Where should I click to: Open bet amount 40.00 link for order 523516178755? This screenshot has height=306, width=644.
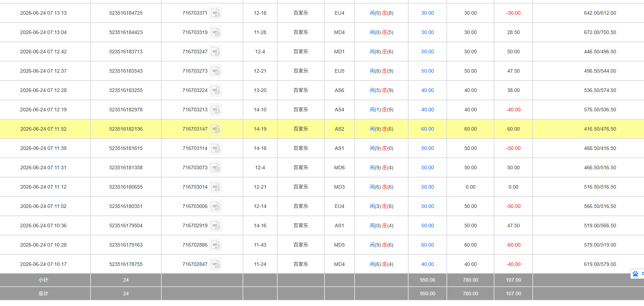point(427,264)
